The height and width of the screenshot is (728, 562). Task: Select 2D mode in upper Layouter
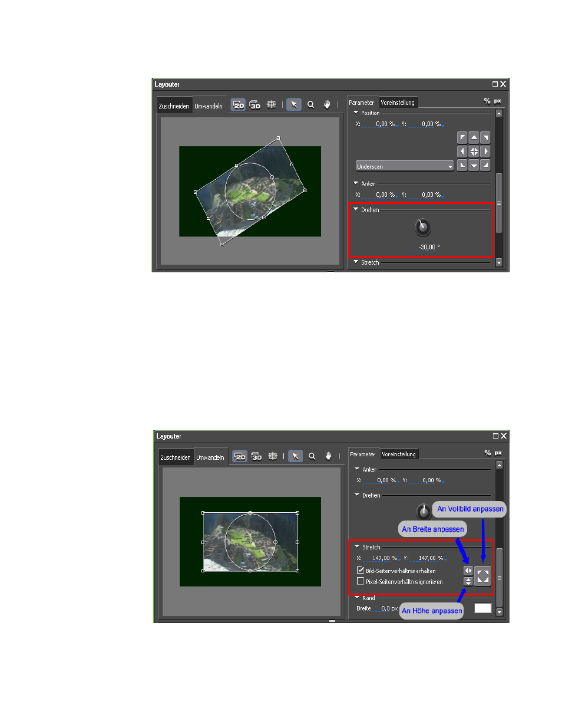[x=238, y=105]
